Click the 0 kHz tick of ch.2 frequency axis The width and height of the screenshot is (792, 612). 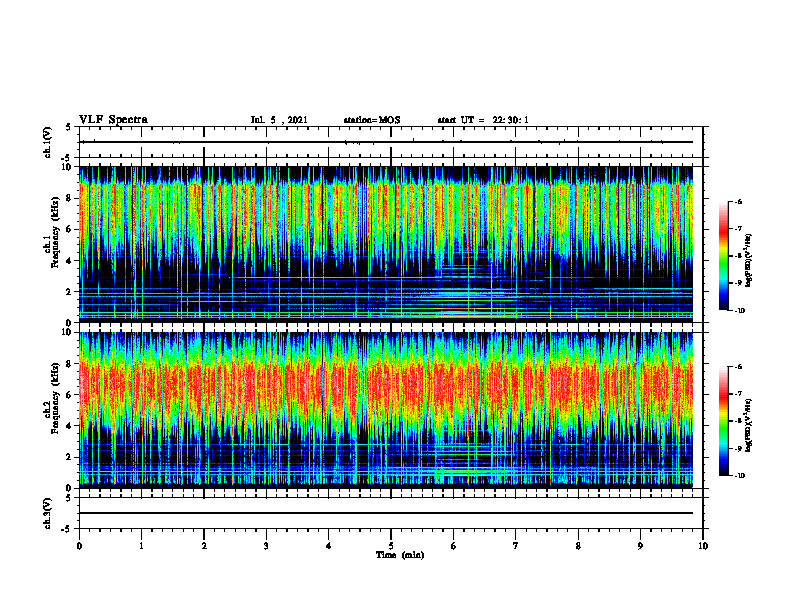coord(71,488)
